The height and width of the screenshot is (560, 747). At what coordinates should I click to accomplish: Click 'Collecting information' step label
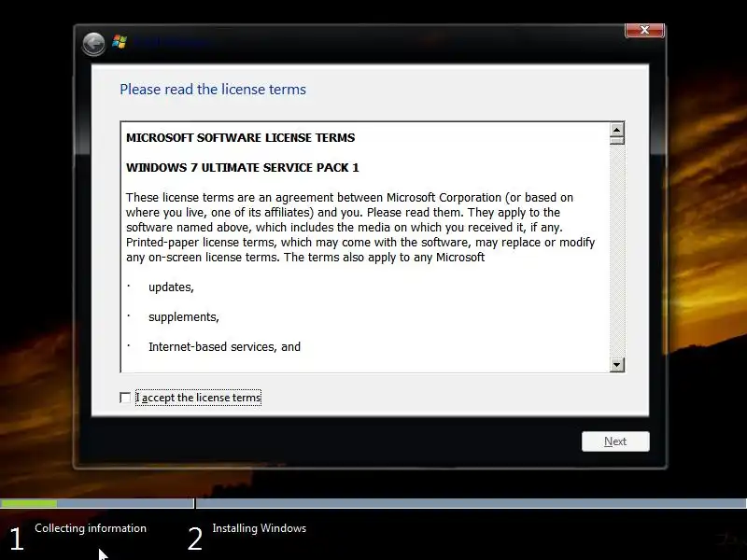(x=91, y=528)
